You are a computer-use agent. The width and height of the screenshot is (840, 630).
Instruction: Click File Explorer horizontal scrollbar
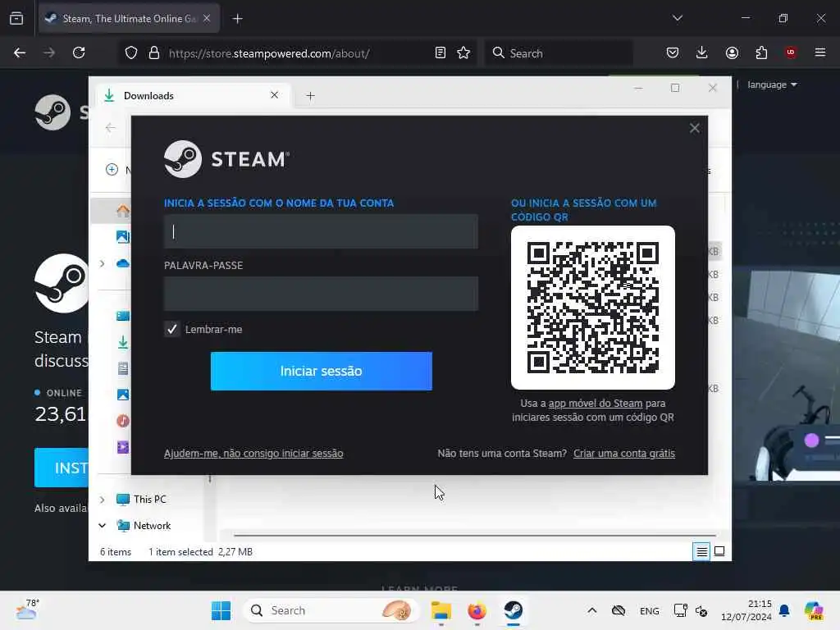coord(474,535)
